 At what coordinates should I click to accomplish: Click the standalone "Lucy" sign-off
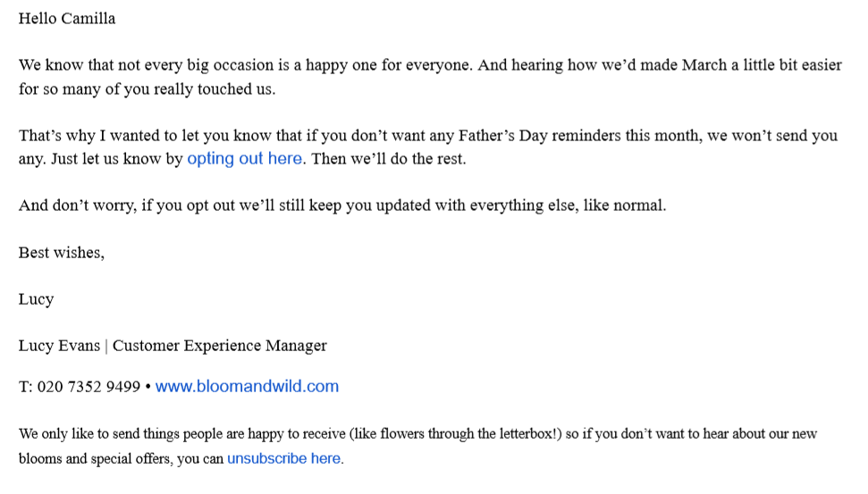tap(36, 300)
